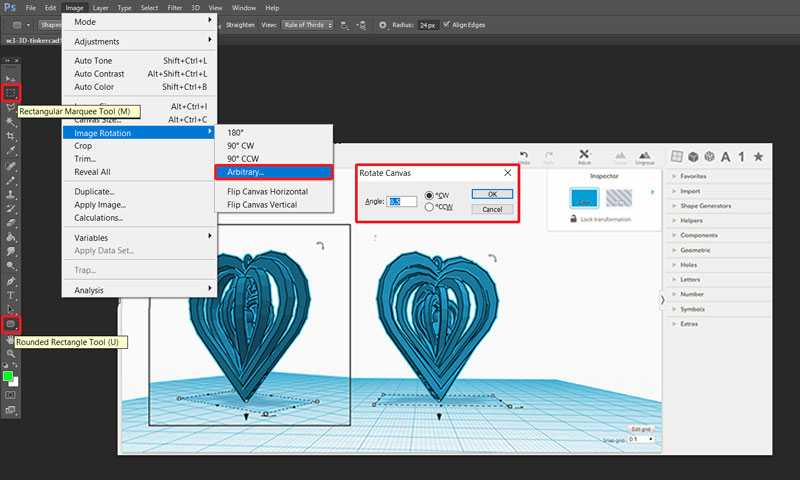The height and width of the screenshot is (480, 800).
Task: Click the Edit grid button
Action: [x=641, y=429]
